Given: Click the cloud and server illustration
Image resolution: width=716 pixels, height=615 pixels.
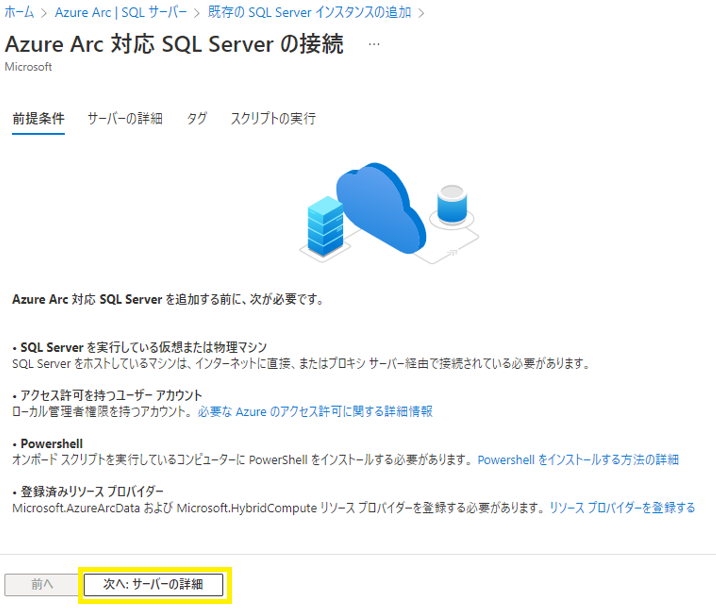Looking at the screenshot, I should pyautogui.click(x=389, y=213).
